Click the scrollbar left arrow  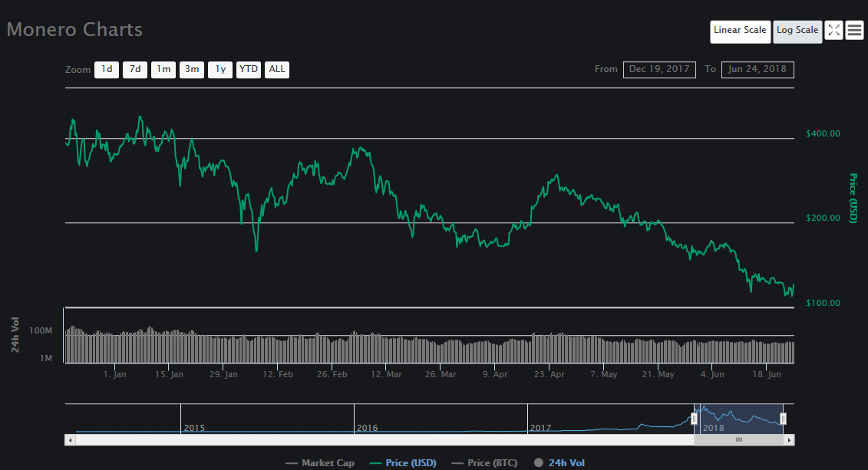click(71, 440)
